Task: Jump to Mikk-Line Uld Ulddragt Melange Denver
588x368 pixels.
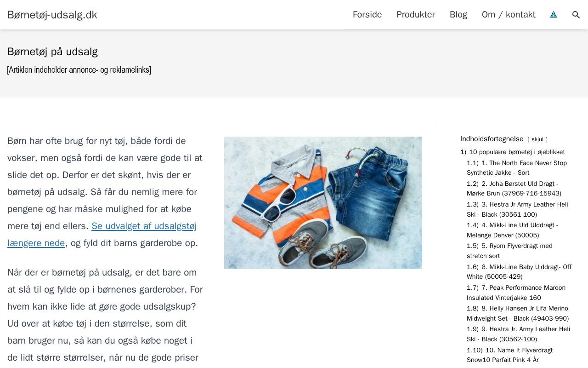Action: point(512,230)
